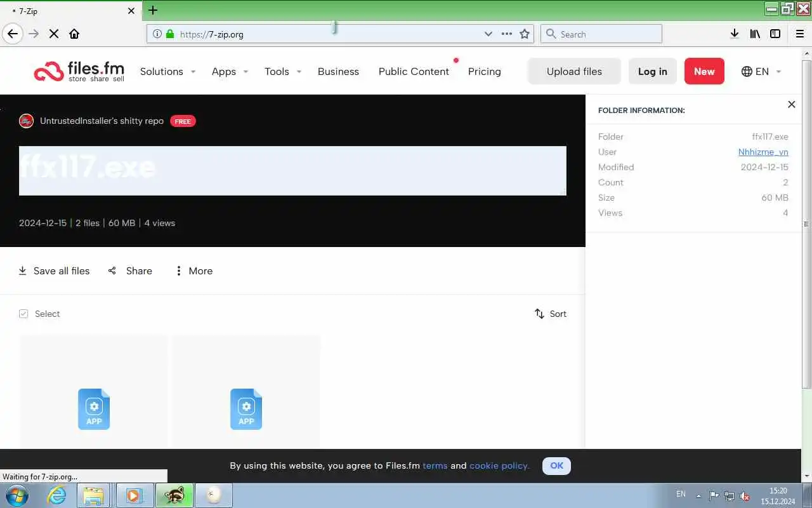The height and width of the screenshot is (508, 812).
Task: Open the Nhhizme_vn user link
Action: pyautogui.click(x=763, y=152)
